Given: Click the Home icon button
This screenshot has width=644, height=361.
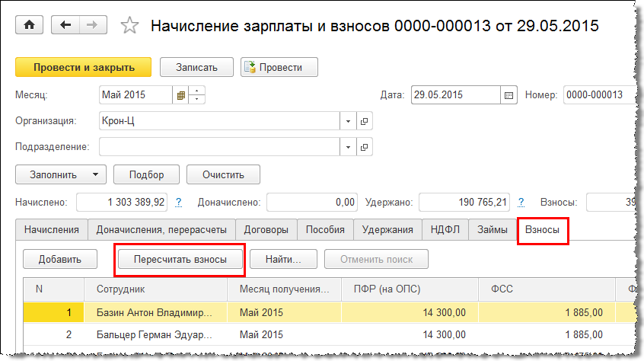Looking at the screenshot, I should click(30, 25).
